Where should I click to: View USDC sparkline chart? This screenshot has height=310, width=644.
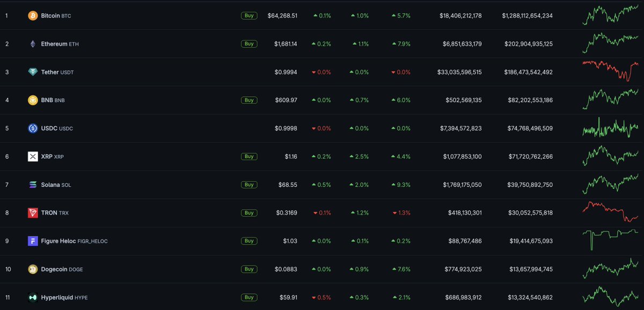(x=611, y=127)
